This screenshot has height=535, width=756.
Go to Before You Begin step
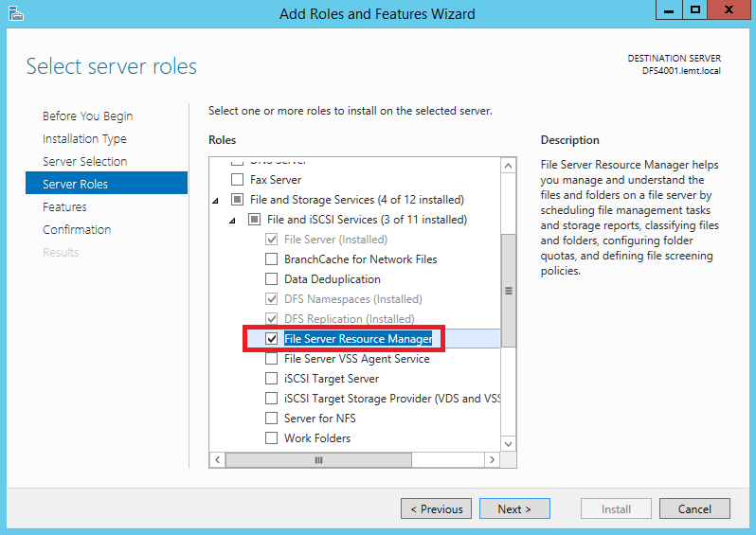coord(88,116)
